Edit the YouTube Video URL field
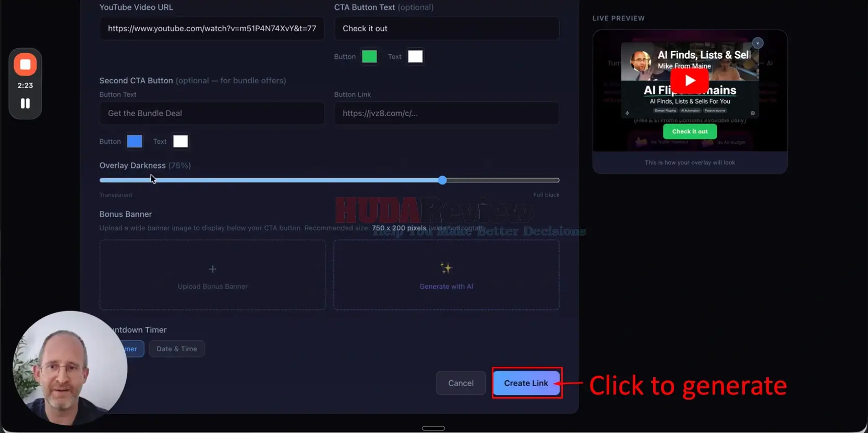Screen dimensions: 868x433 pos(212,29)
